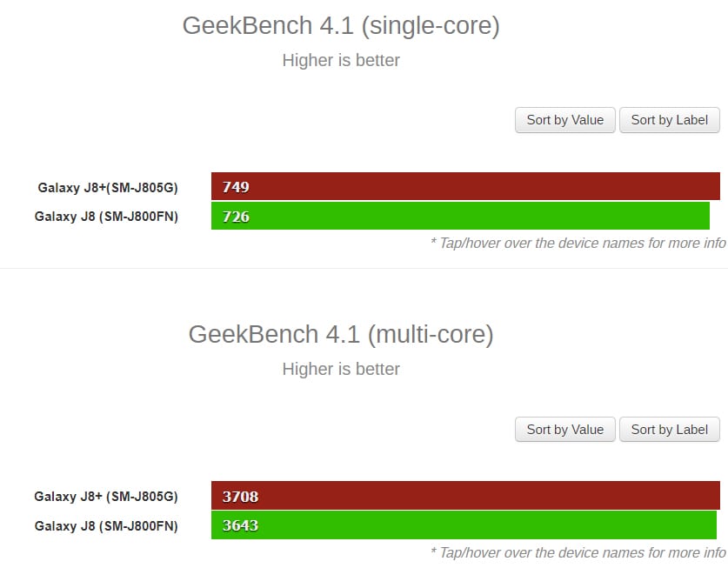Click Higher is better under multi-core title
The image size is (728, 568).
[341, 369]
